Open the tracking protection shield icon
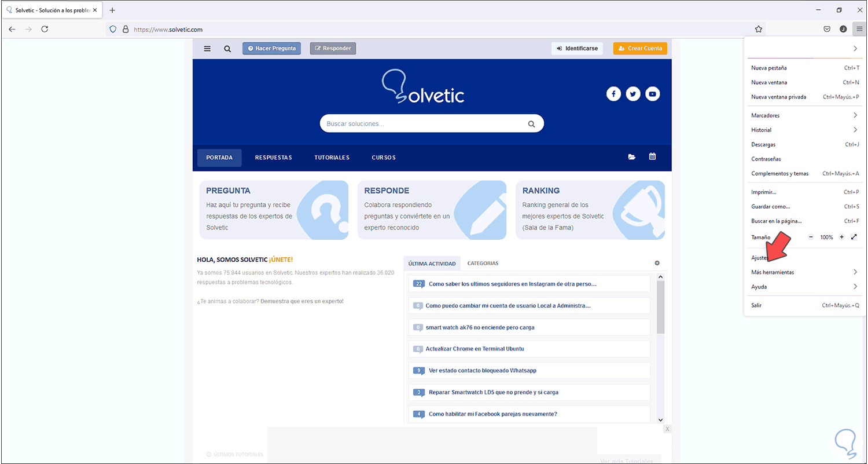Viewport: 868px width, 464px height. (113, 29)
